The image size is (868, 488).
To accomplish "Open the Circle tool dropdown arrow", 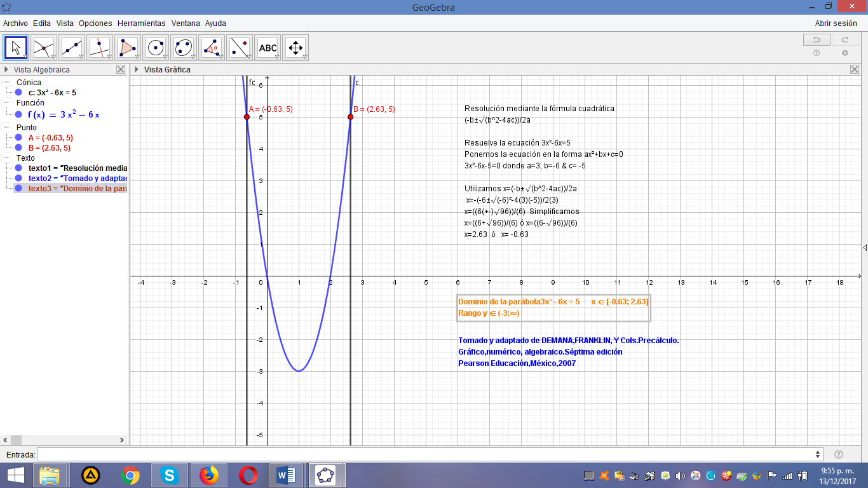I will click(164, 57).
